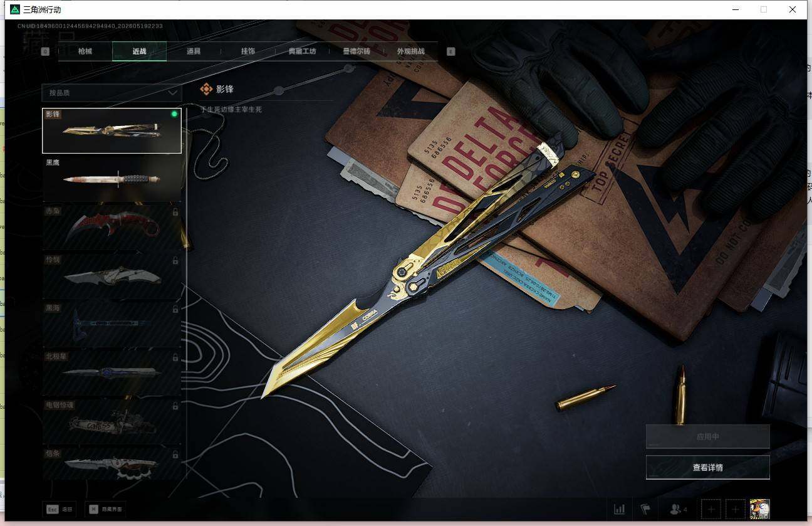Click the 影锋 title text
Screen dimensions: 812x526
pyautogui.click(x=225, y=89)
